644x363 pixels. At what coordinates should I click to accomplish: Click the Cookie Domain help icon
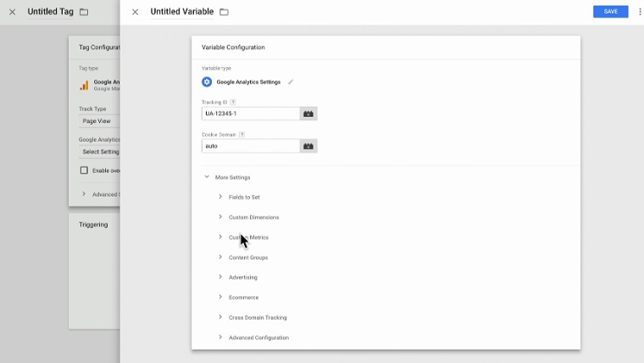point(241,134)
